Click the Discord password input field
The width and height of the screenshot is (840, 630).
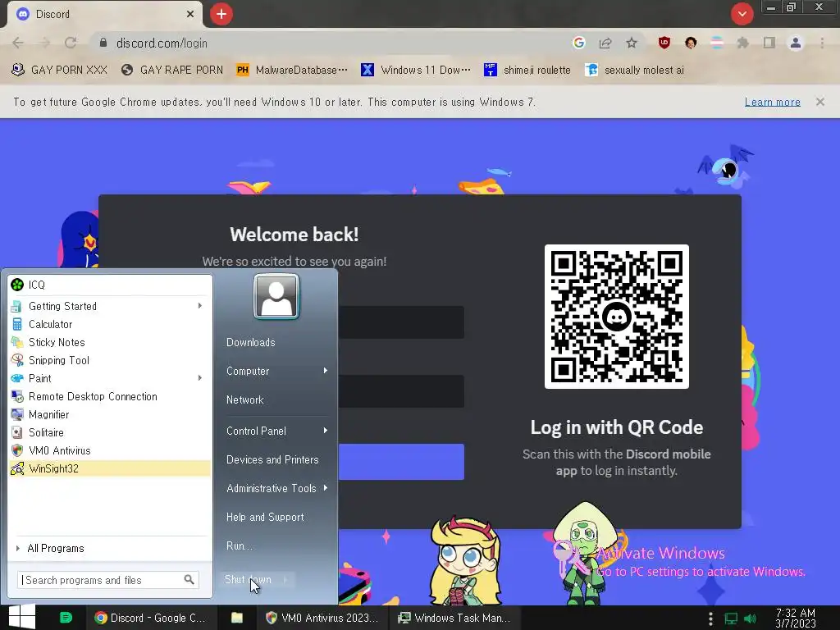click(401, 391)
